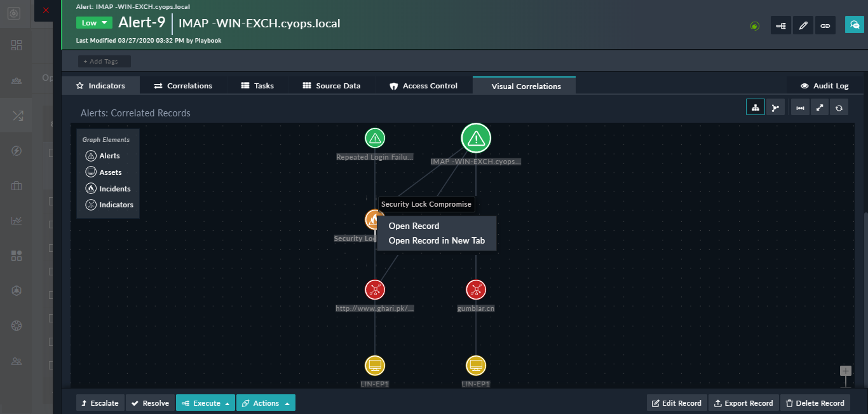
Task: Copy the alert link icon in header
Action: click(825, 25)
